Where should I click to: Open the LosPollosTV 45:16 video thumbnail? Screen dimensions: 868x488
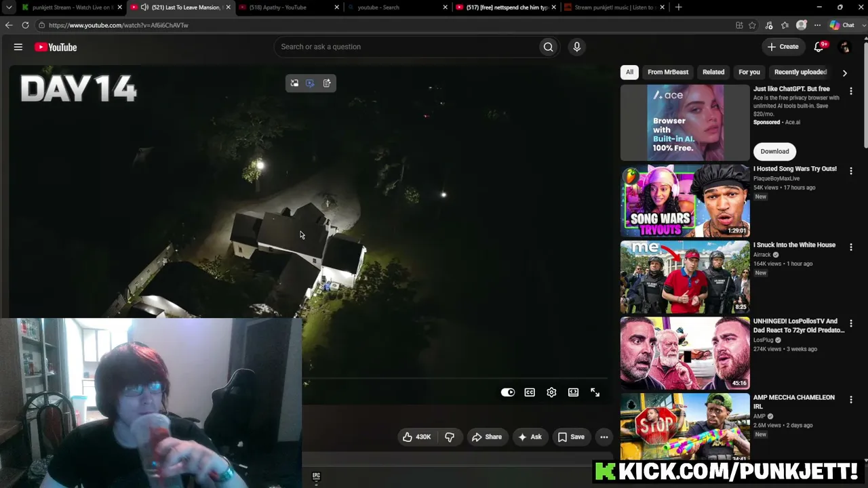685,354
